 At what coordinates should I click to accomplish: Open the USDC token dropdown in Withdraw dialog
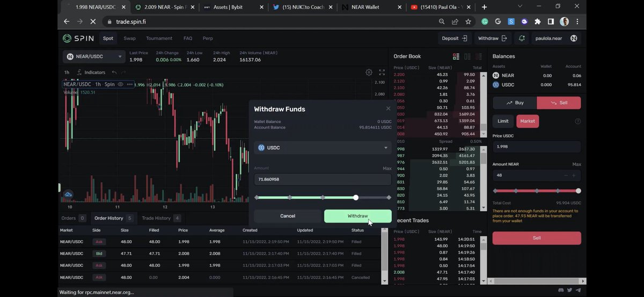tap(323, 147)
